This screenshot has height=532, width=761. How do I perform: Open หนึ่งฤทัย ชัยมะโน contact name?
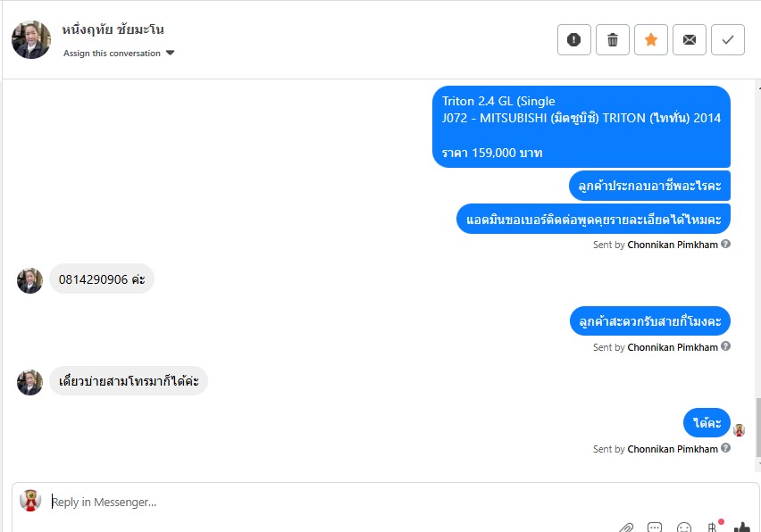coord(113,29)
